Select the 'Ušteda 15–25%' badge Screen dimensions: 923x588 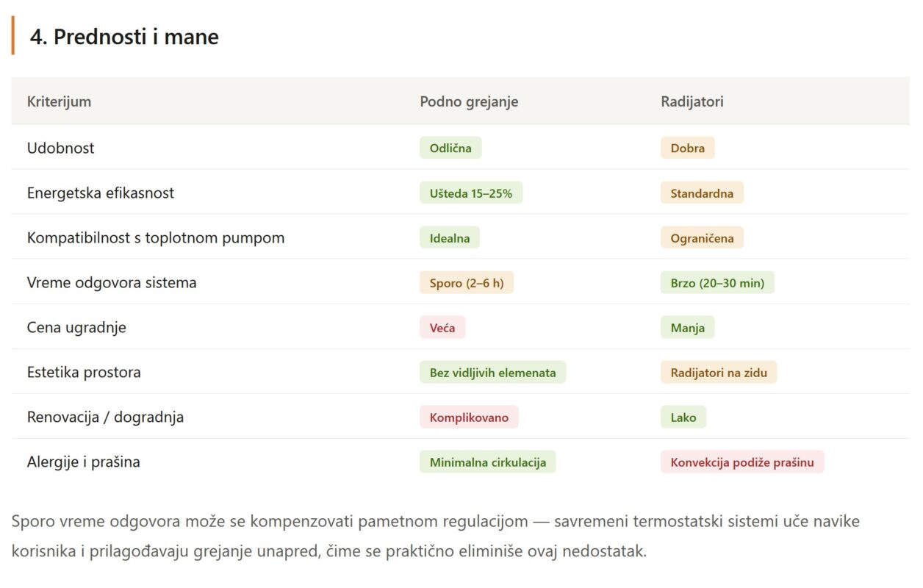coord(471,193)
